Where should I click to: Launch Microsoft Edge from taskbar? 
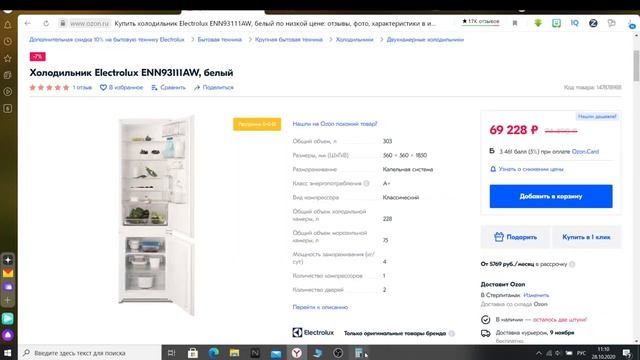(213, 353)
